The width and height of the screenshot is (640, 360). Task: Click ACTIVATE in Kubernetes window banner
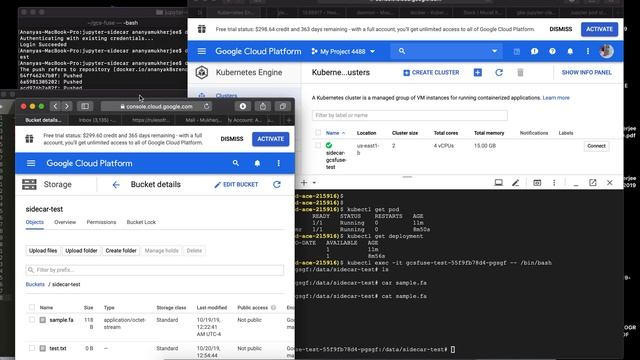600,29
